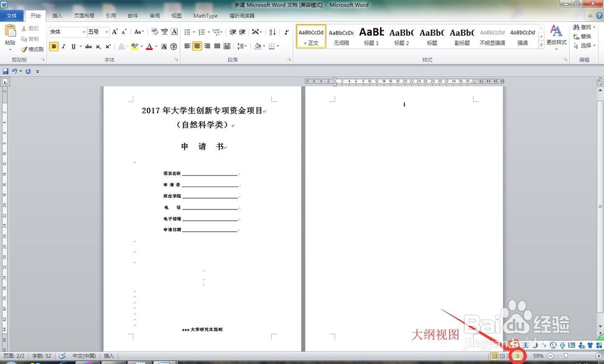
Task: Click the 查找 Find button
Action: (583, 27)
